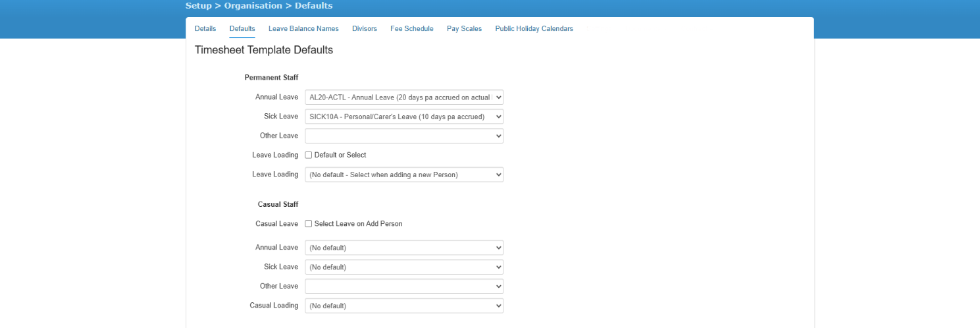The image size is (980, 328).
Task: Select the Defaults tab
Action: coord(242,29)
